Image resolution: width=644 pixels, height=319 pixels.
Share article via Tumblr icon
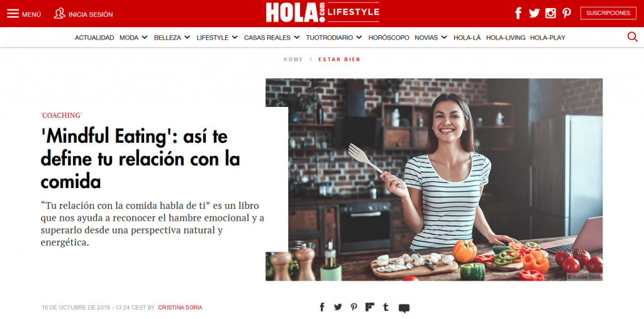tap(386, 307)
